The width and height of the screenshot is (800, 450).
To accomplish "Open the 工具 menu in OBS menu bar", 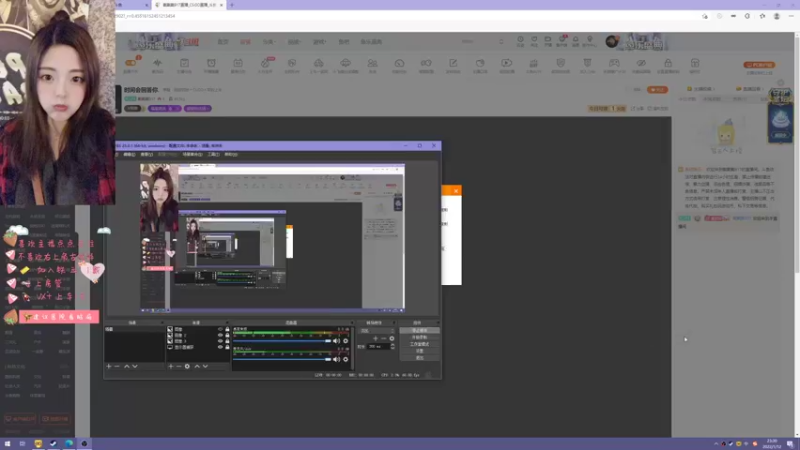I will coord(214,155).
